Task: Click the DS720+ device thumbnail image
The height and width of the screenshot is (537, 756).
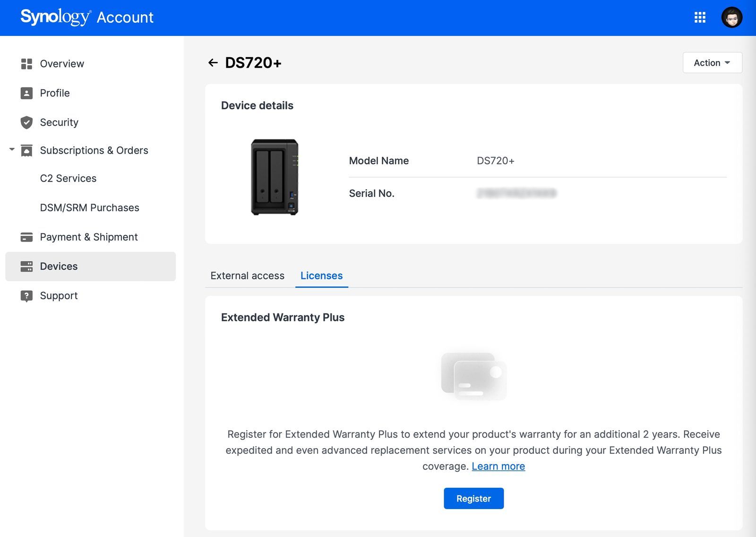Action: pos(275,177)
